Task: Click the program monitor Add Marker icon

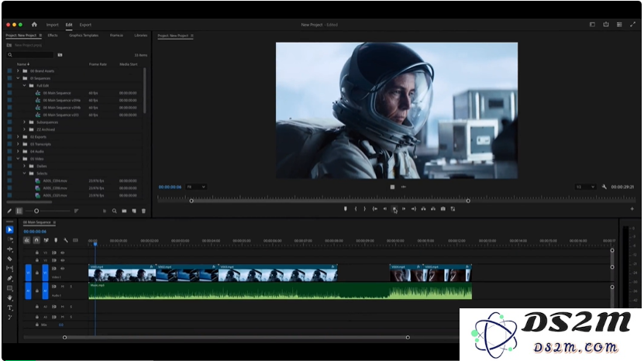Action: (x=346, y=209)
